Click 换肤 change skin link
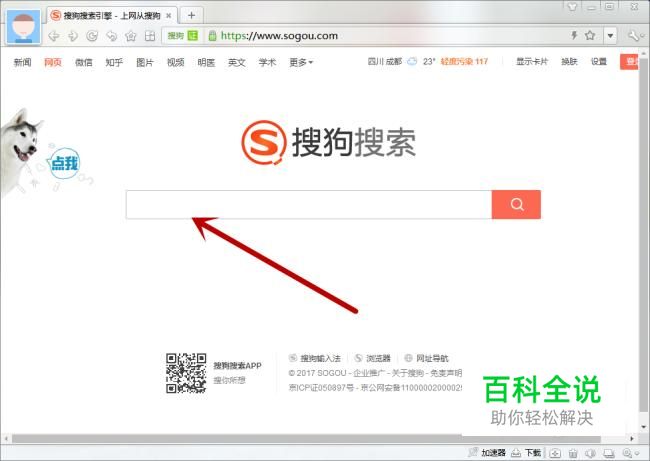Viewport: 650px width, 461px height. click(569, 61)
